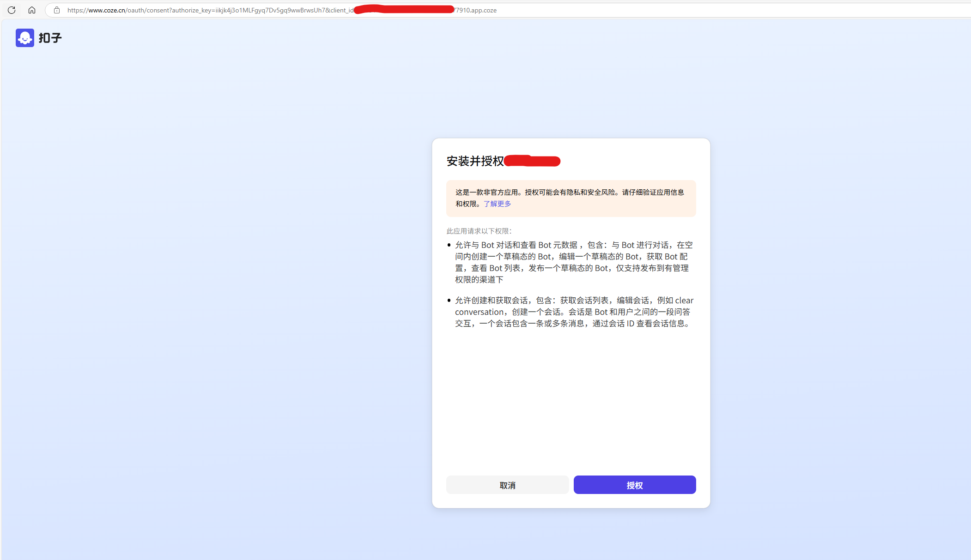Open the 了解更多 link

pos(497,204)
